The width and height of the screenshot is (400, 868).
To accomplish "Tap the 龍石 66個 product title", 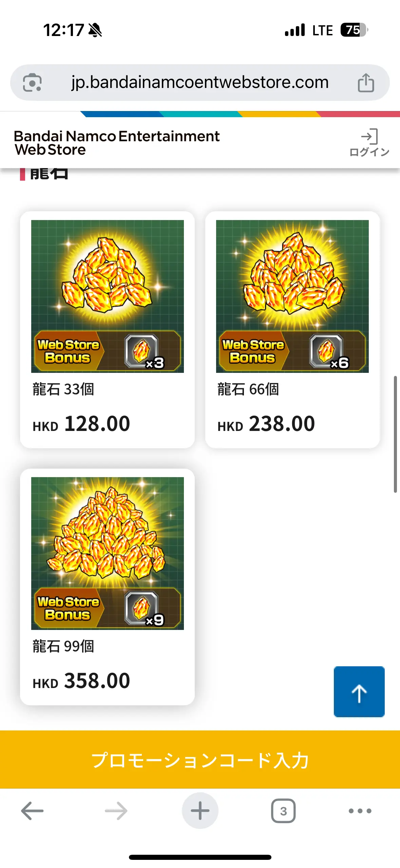I will tap(248, 389).
